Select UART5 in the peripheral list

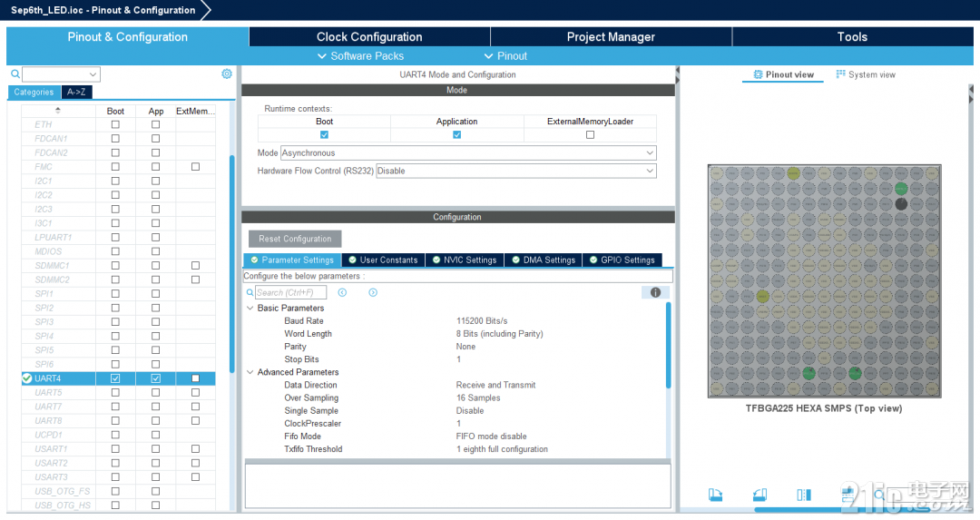(x=48, y=393)
